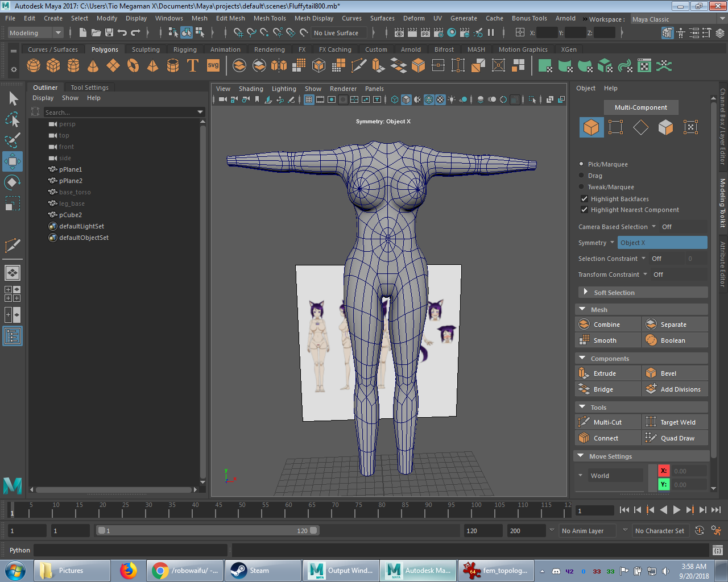Image resolution: width=728 pixels, height=582 pixels.
Task: Switch to the Rigging shelf tab
Action: [x=185, y=49]
